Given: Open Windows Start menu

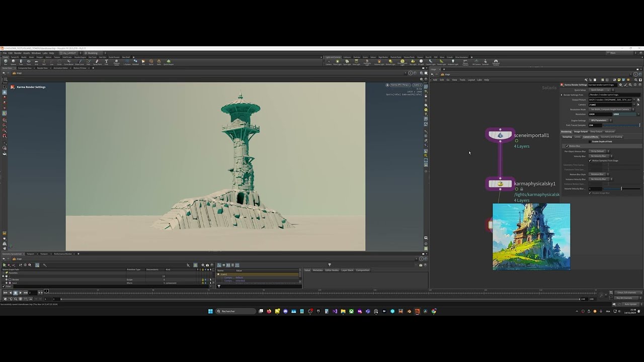Looking at the screenshot, I should pyautogui.click(x=210, y=311).
